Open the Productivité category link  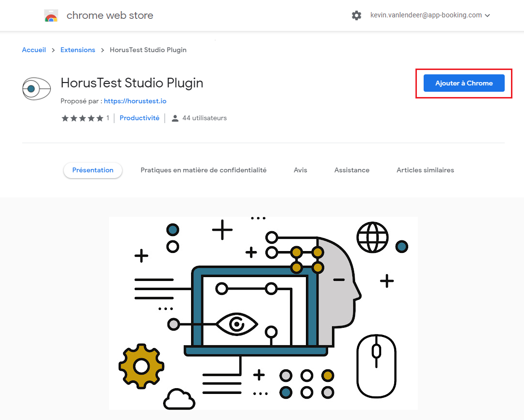click(139, 118)
